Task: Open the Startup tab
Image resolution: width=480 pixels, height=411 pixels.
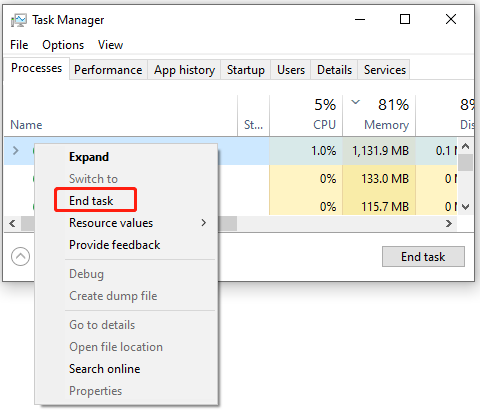Action: pos(246,70)
